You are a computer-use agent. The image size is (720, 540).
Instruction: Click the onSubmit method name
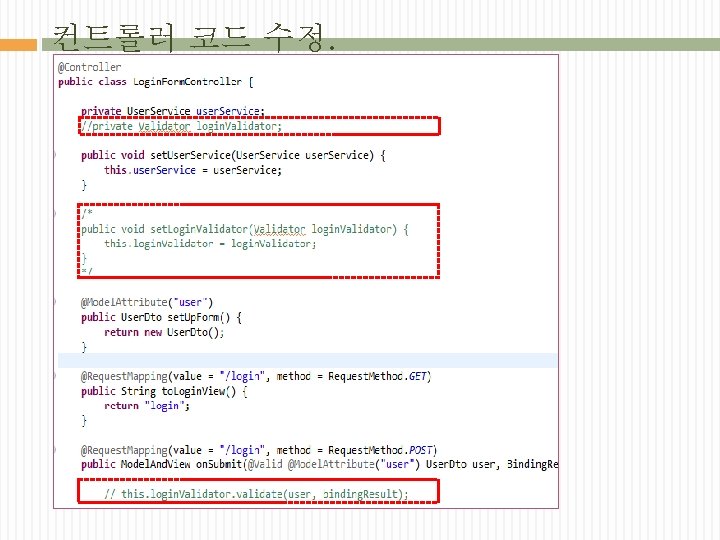[x=219, y=464]
